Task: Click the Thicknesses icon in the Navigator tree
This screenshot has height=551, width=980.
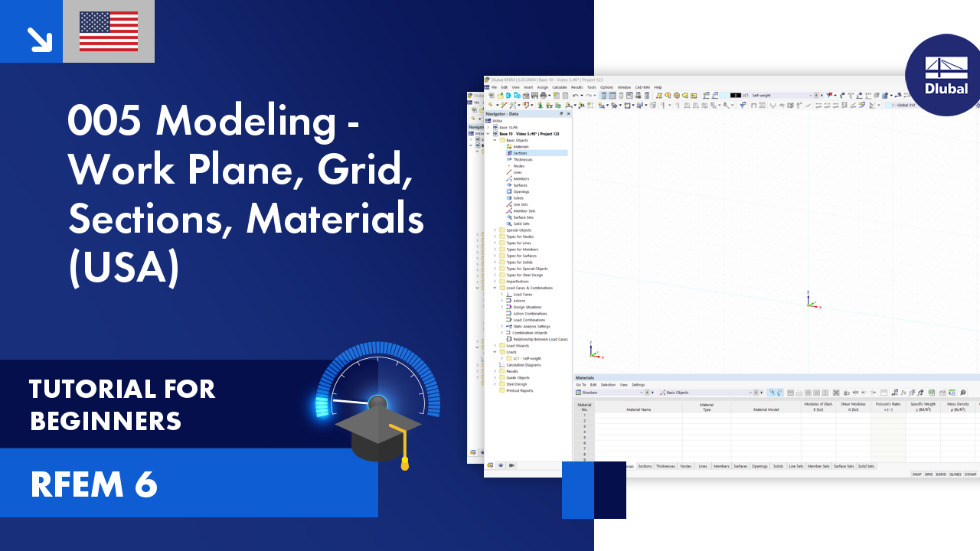Action: 508,159
